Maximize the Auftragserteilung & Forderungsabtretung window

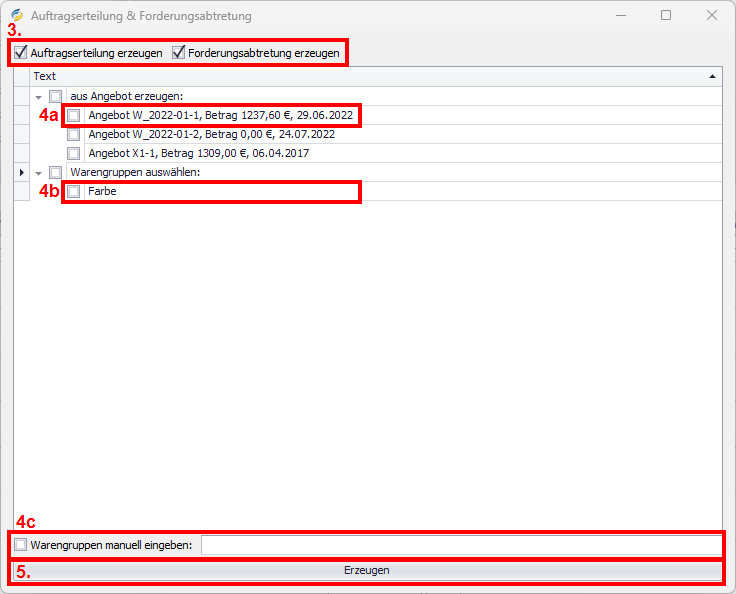tap(666, 16)
